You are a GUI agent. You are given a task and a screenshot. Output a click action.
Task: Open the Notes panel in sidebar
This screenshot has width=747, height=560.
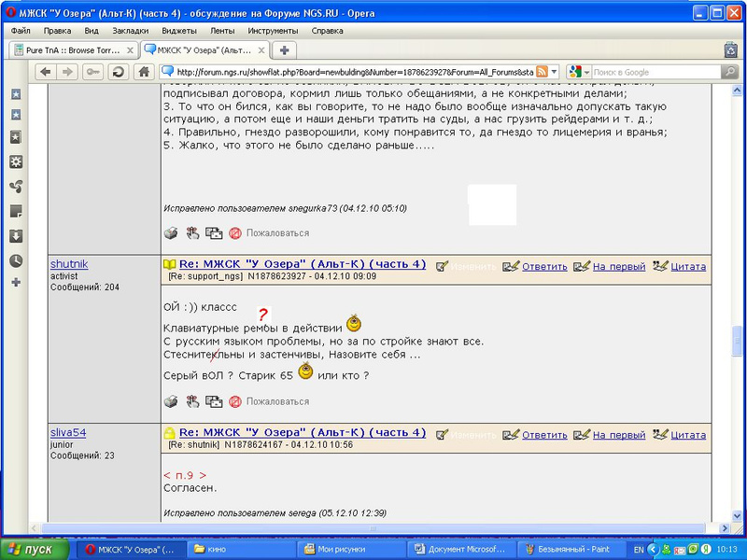coord(16,212)
